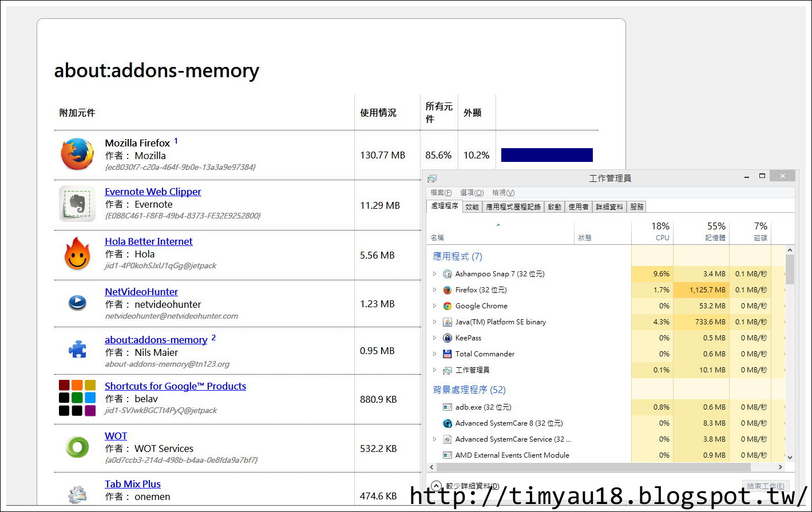Click the NetVideoHunter addon icon

(77, 303)
